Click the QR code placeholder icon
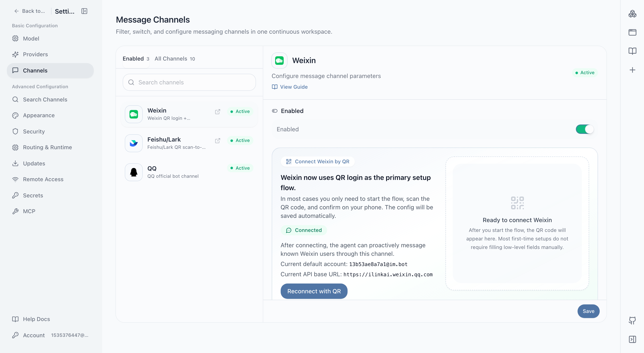This screenshot has height=353, width=644. tap(517, 203)
